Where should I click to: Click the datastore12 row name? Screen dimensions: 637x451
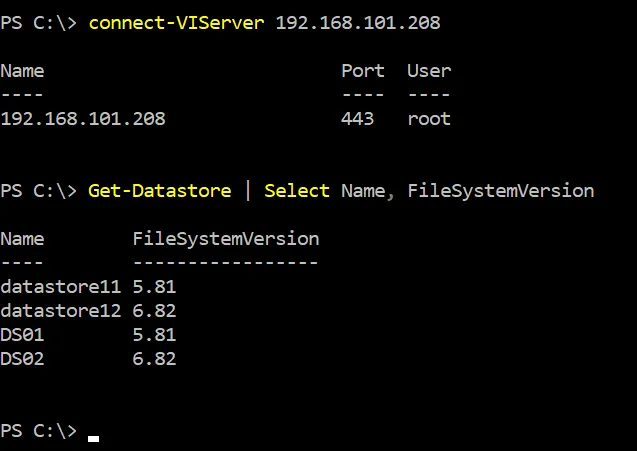pyautogui.click(x=60, y=311)
